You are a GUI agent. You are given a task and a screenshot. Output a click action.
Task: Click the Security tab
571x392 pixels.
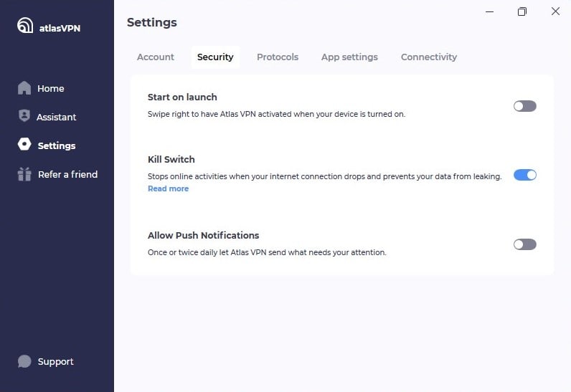coord(215,57)
